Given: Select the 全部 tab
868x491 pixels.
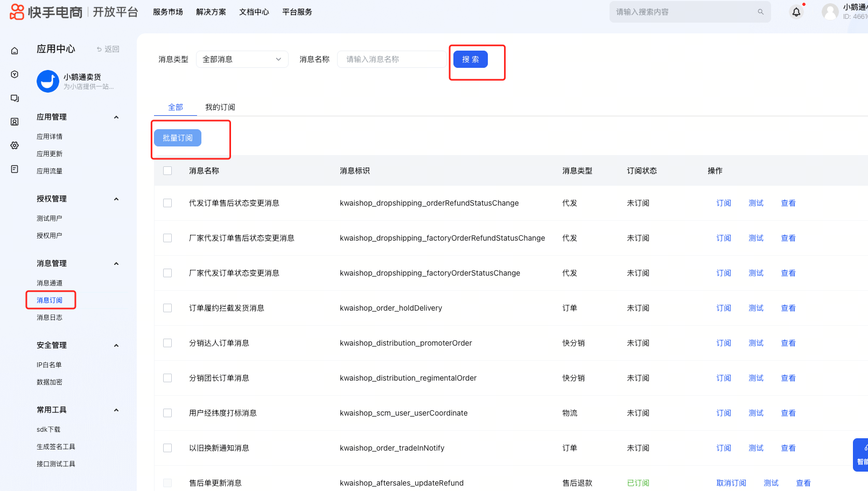Looking at the screenshot, I should click(176, 107).
